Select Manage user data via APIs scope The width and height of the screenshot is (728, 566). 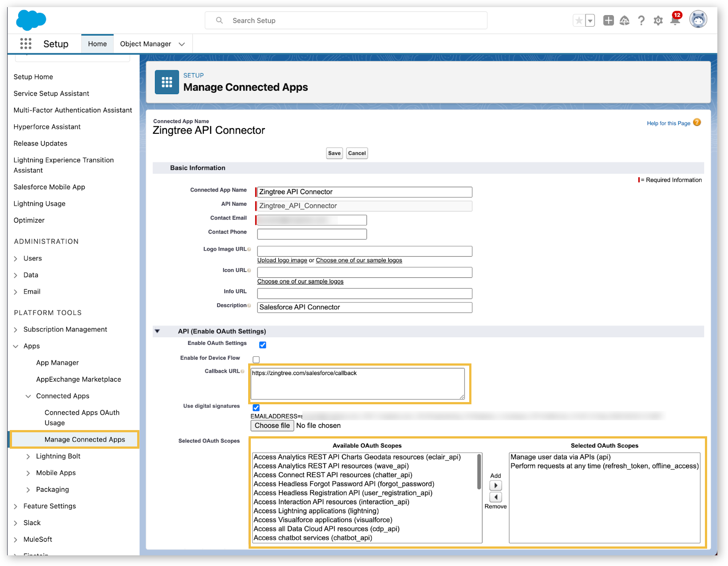coord(561,457)
